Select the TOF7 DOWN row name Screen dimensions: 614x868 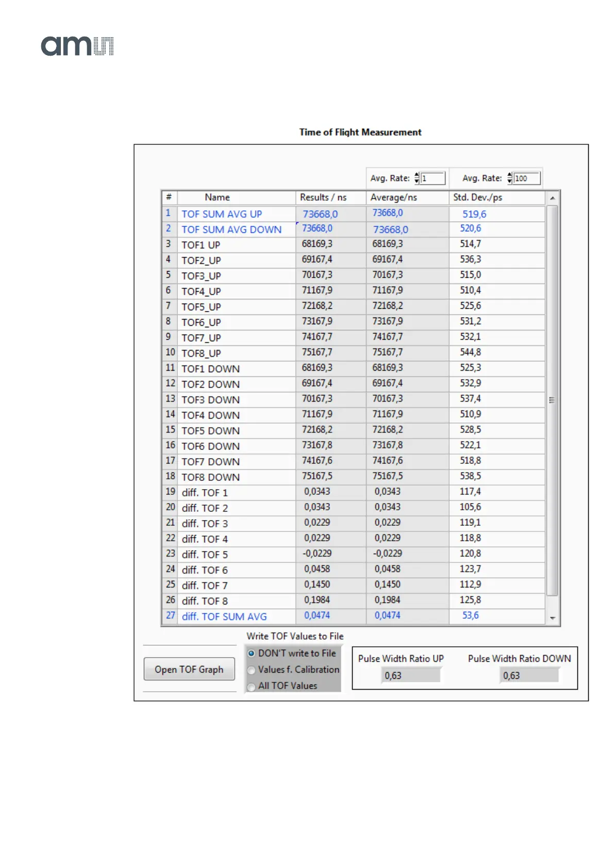[210, 462]
